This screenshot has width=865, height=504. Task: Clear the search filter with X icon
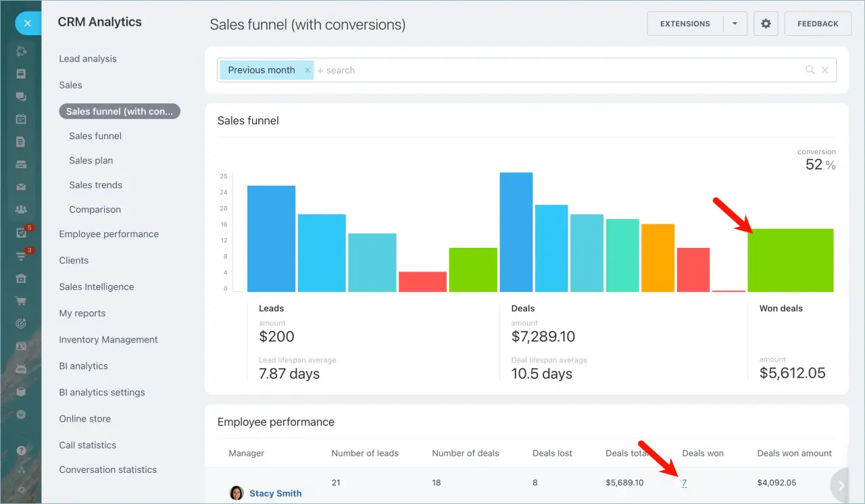(x=825, y=70)
